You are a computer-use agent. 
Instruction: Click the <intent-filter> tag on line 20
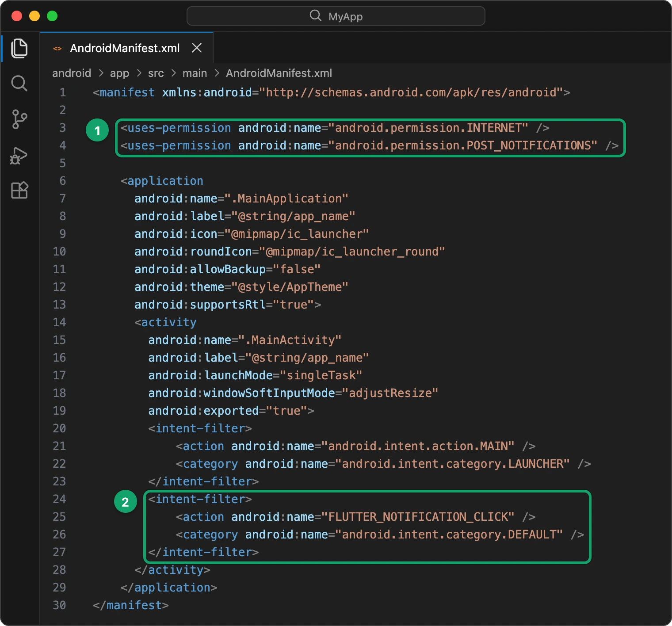tap(200, 428)
